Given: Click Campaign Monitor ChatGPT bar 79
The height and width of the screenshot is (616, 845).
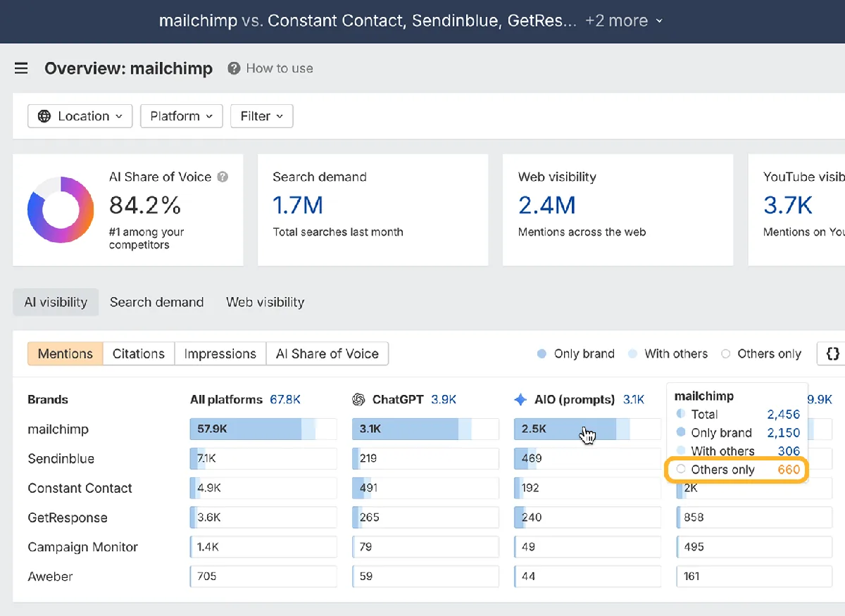Looking at the screenshot, I should (425, 547).
